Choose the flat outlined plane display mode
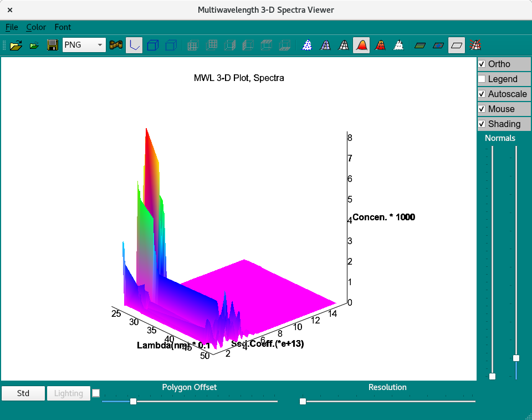This screenshot has height=420, width=532. pos(456,45)
